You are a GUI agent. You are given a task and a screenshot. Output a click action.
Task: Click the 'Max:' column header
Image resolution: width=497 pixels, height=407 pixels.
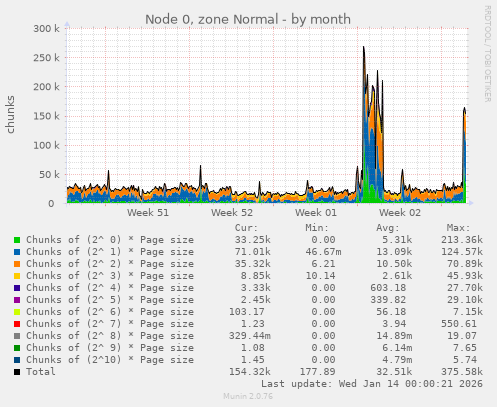(458, 228)
